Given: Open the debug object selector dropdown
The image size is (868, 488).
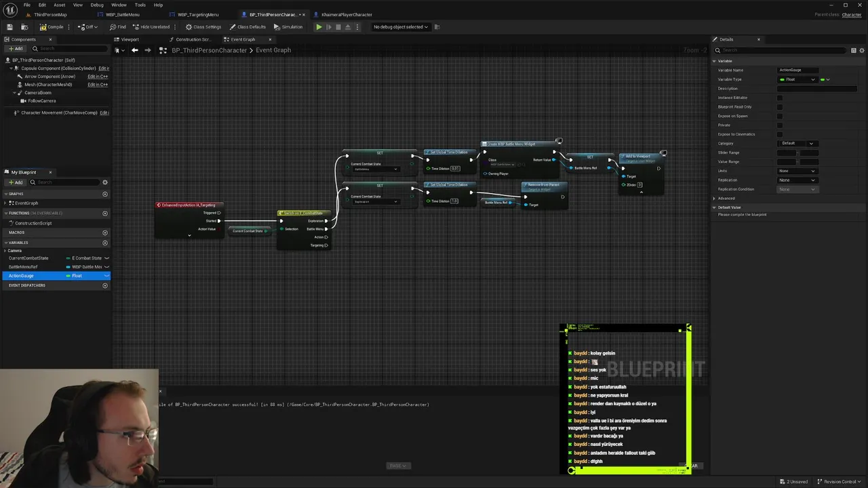Looking at the screenshot, I should point(401,27).
